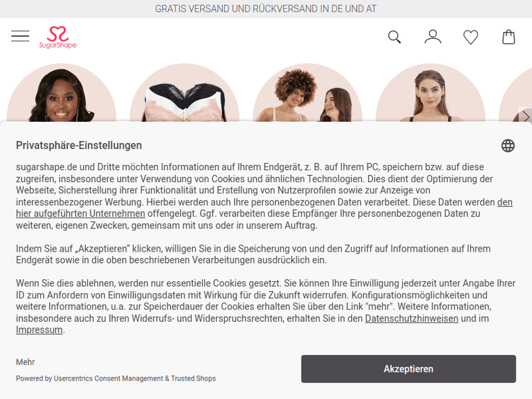The height and width of the screenshot is (399, 532).
Task: Advance the category carousel right arrow
Action: pyautogui.click(x=526, y=116)
